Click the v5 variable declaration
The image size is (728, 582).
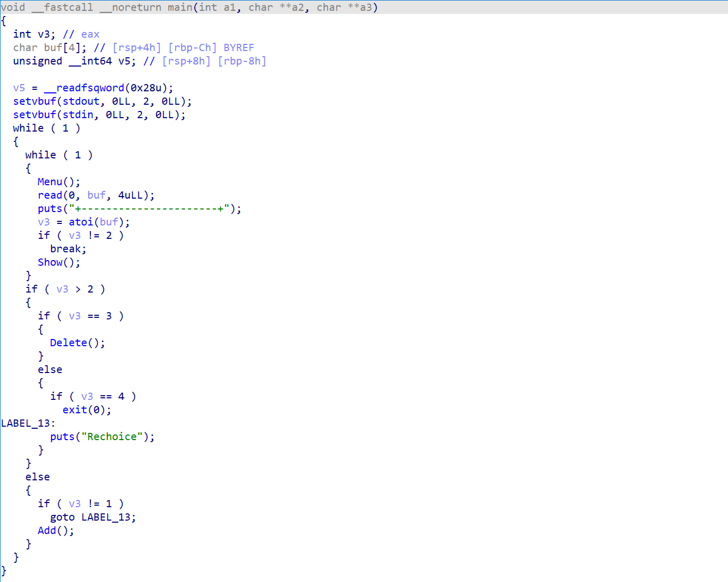point(124,61)
